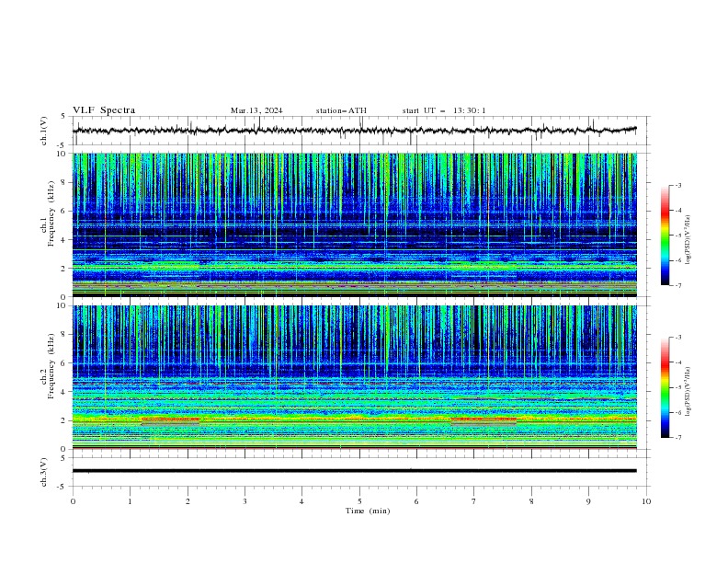Click the "Time (min)" axis title
728x563 pixels.
(368, 511)
